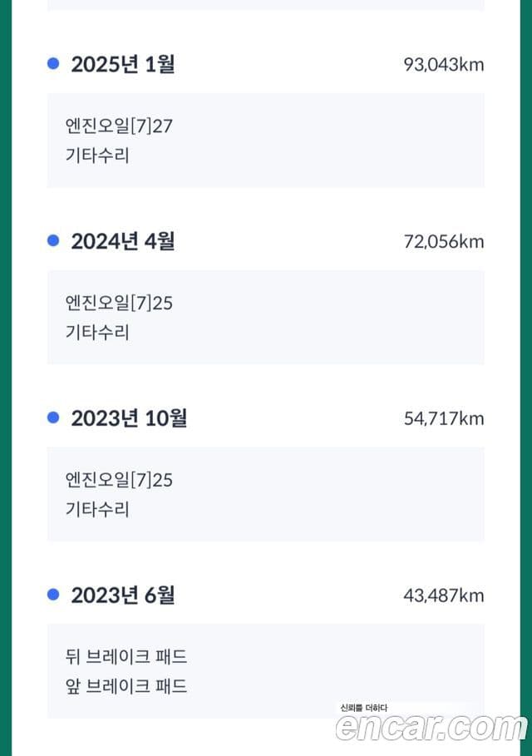Select the 2024년 4월 date heading
This screenshot has width=532, height=756.
[123, 241]
